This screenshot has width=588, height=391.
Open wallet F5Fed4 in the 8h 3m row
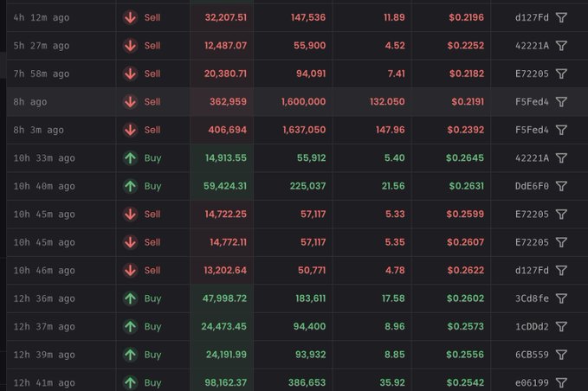click(532, 130)
